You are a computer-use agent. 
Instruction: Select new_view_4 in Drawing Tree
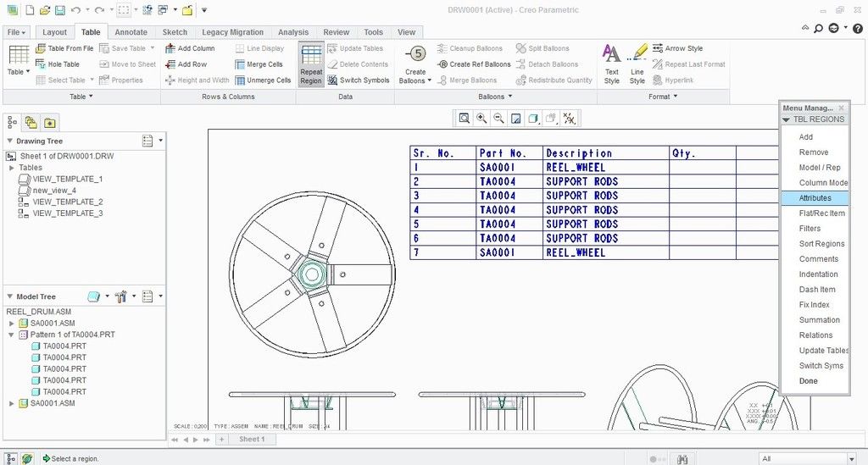tap(54, 191)
